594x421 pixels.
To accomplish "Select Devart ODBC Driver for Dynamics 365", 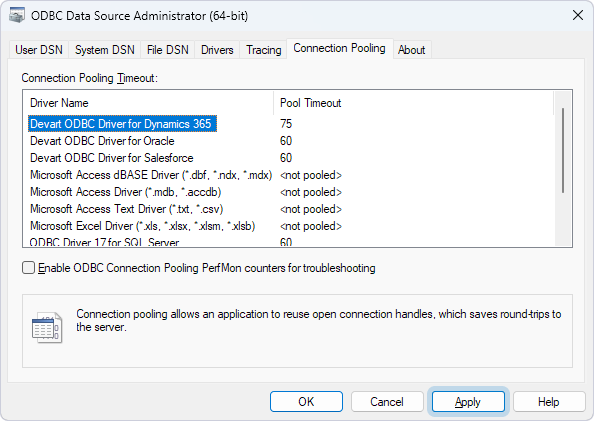I will pyautogui.click(x=122, y=124).
